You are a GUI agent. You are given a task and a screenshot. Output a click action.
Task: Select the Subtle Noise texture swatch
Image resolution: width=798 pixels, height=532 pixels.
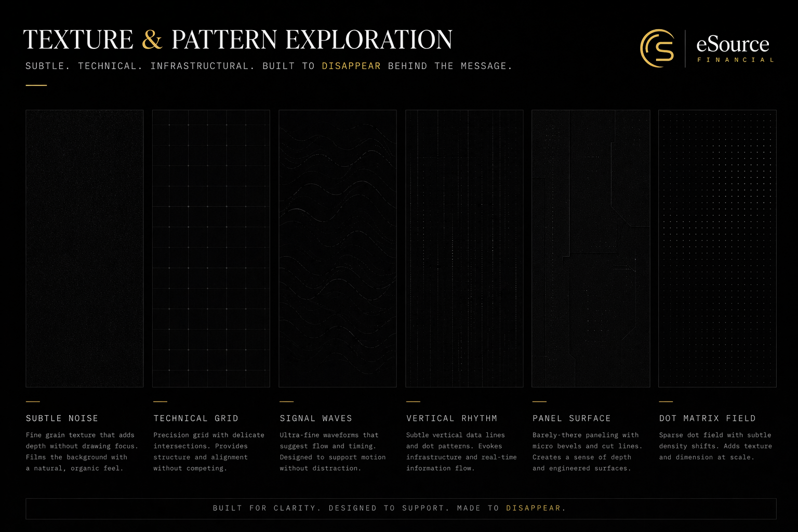(84, 248)
